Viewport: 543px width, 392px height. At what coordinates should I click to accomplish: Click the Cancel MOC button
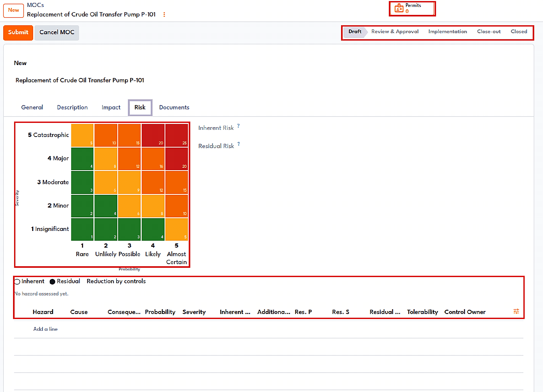point(57,32)
